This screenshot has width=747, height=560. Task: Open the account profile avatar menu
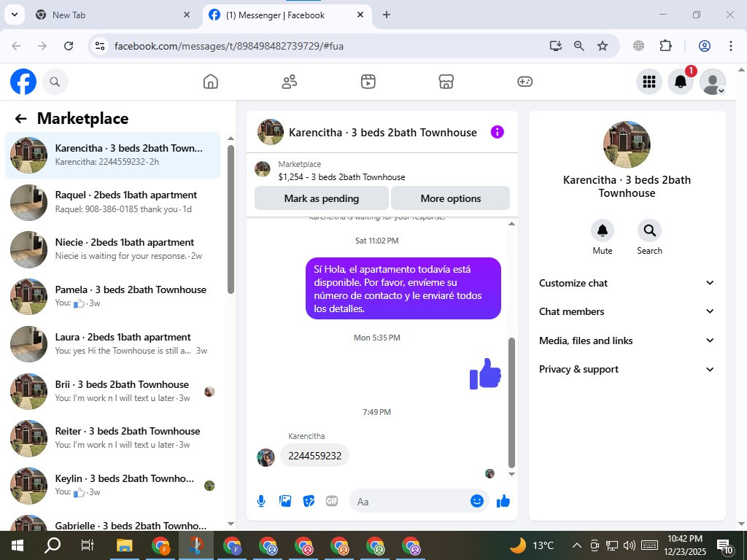point(712,82)
